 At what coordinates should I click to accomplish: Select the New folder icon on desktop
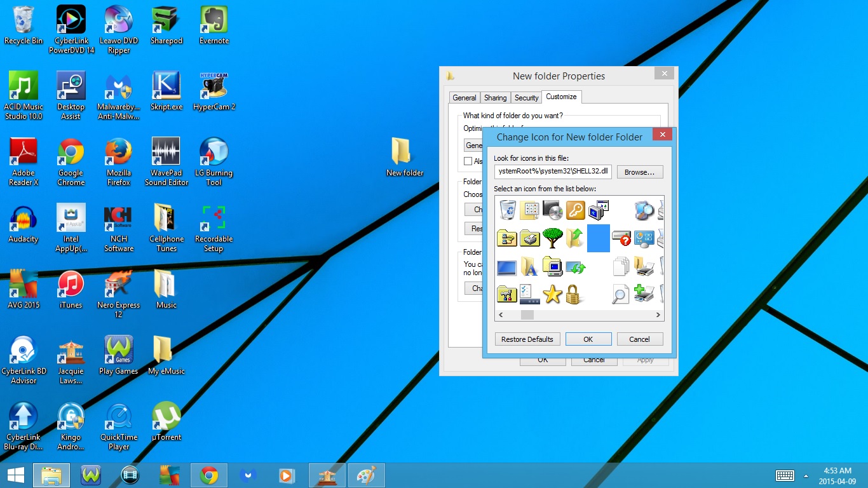(404, 157)
